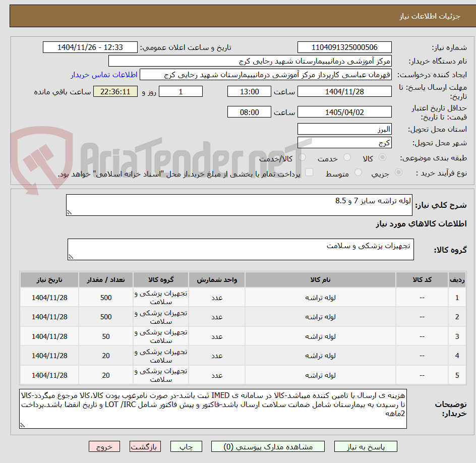This screenshot has height=463, width=476.
Task: Select the 'خدمت' radio button
Action: [x=347, y=157]
